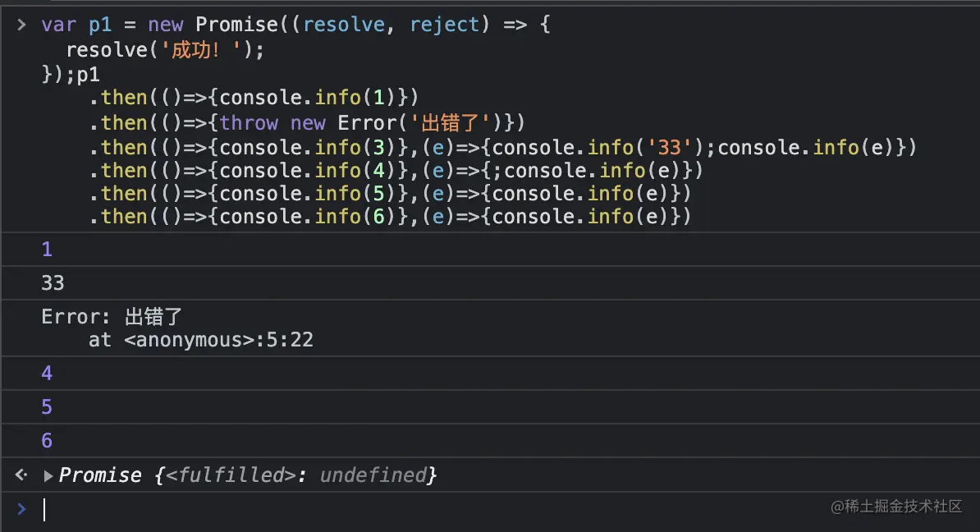Click the 'var p1 = new Promise' code line
Viewport: 980px width, 532px height.
295,25
